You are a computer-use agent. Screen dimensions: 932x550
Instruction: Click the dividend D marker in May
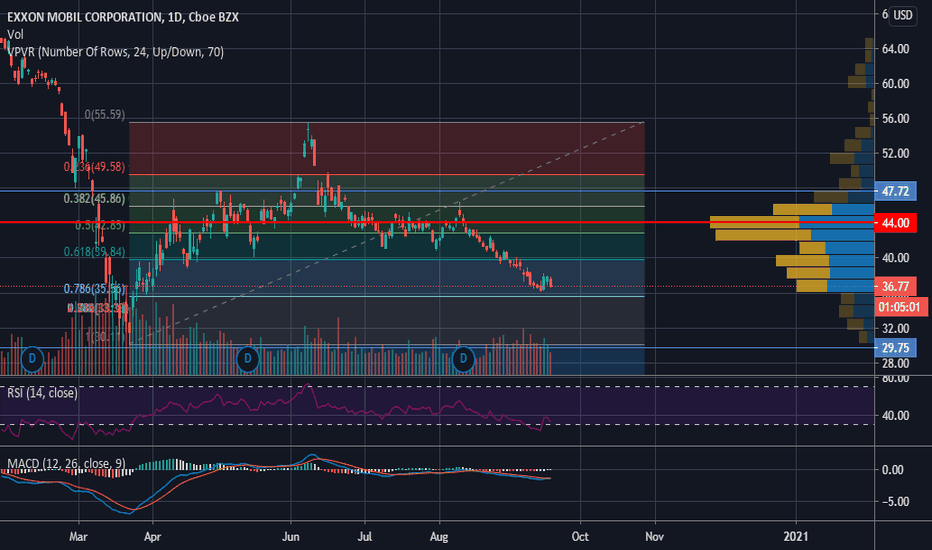coord(247,359)
